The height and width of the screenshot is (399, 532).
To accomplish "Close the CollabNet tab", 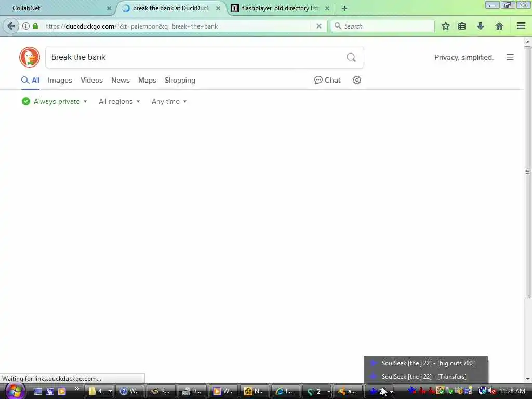I will pyautogui.click(x=109, y=8).
